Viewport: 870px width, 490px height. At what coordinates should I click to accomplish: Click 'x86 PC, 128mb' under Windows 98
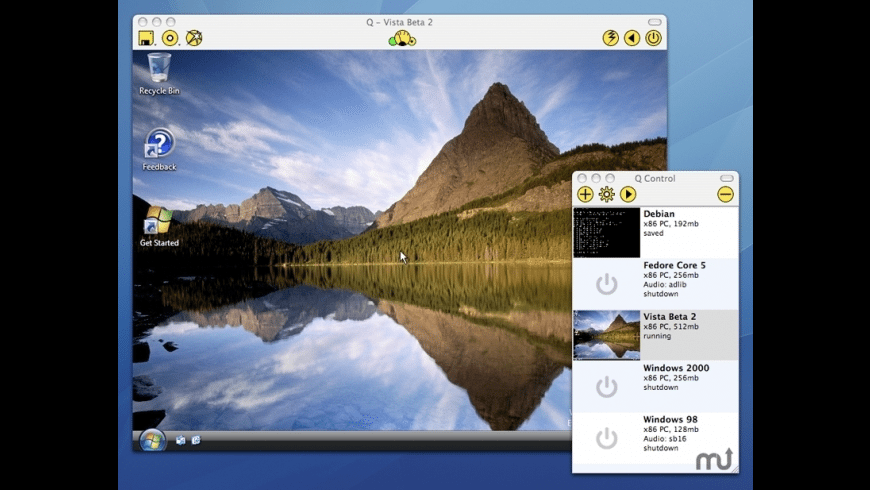(671, 429)
